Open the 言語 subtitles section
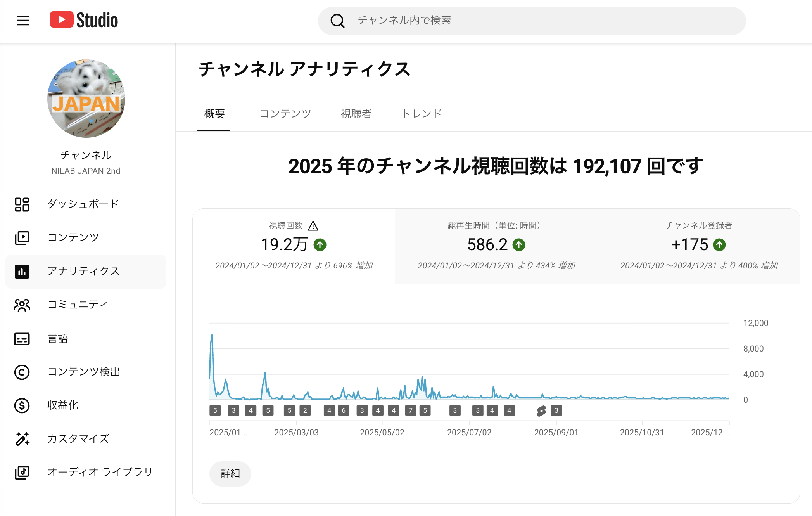The height and width of the screenshot is (516, 812). coord(58,339)
